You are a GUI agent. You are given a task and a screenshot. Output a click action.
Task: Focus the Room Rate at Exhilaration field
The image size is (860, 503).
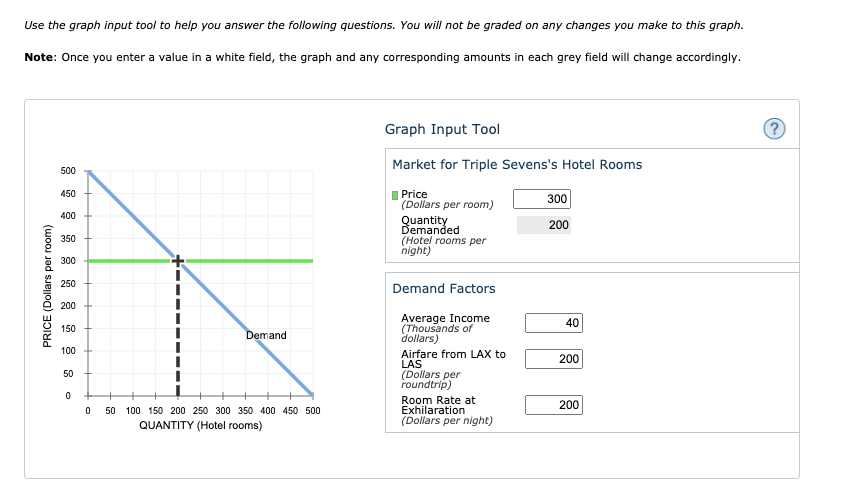click(x=553, y=405)
